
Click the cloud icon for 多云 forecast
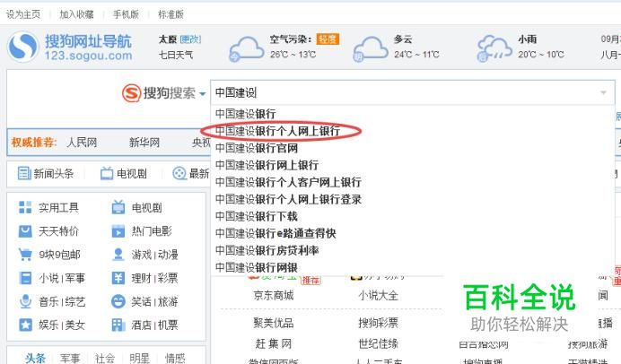(x=371, y=49)
